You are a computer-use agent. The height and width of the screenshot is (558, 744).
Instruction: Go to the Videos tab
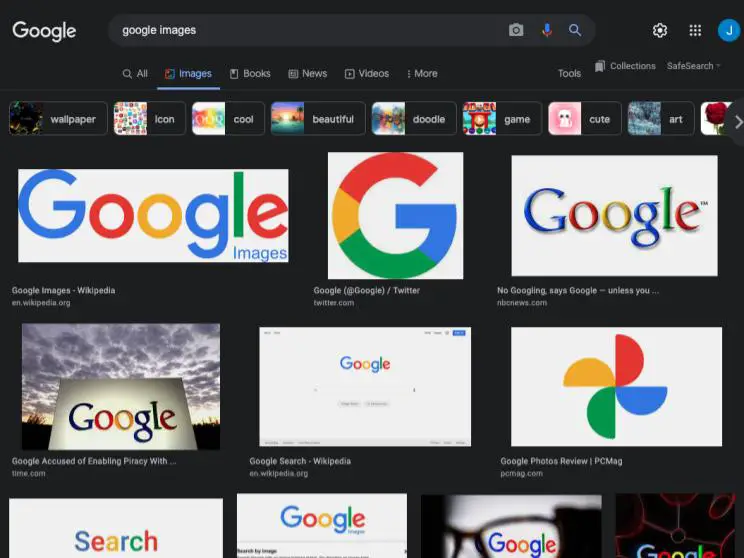[x=367, y=74]
